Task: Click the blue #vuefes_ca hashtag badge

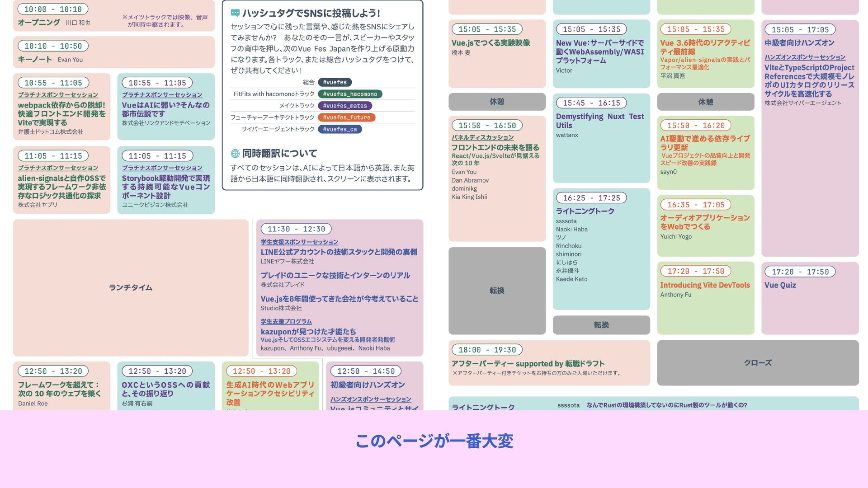Action: point(340,129)
